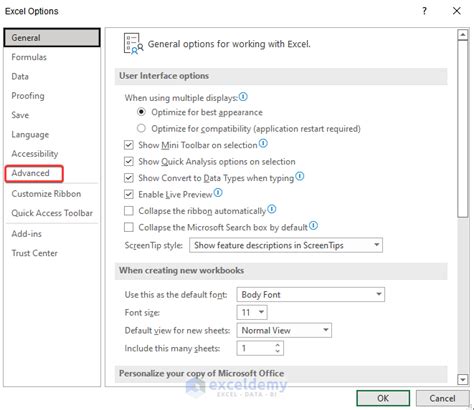Open the Proofing category
Viewport: 474px width, 410px height.
click(x=52, y=96)
